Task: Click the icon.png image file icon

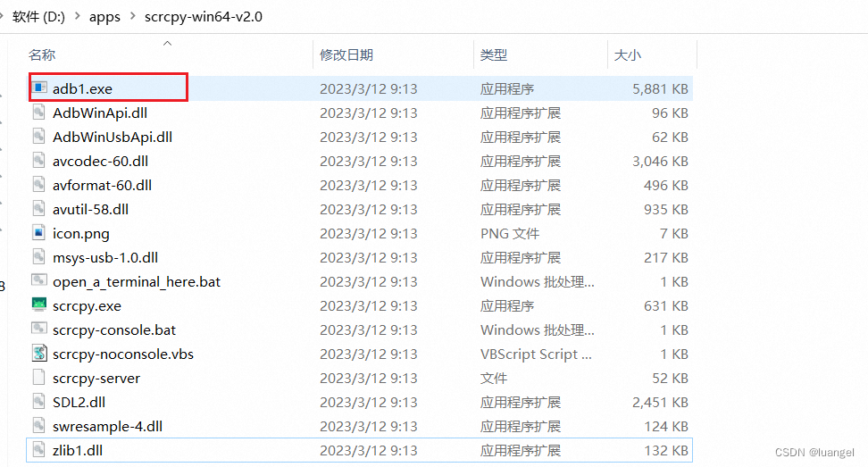Action: coord(38,233)
